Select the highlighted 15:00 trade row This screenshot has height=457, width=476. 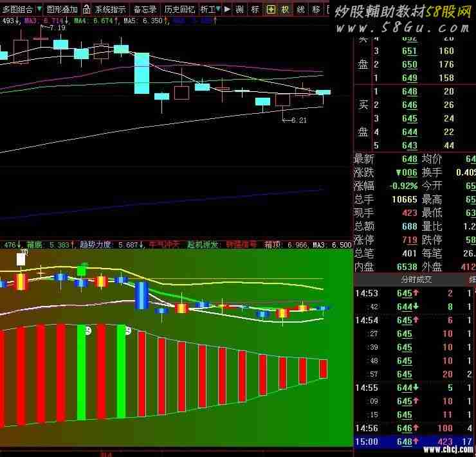[x=415, y=442]
